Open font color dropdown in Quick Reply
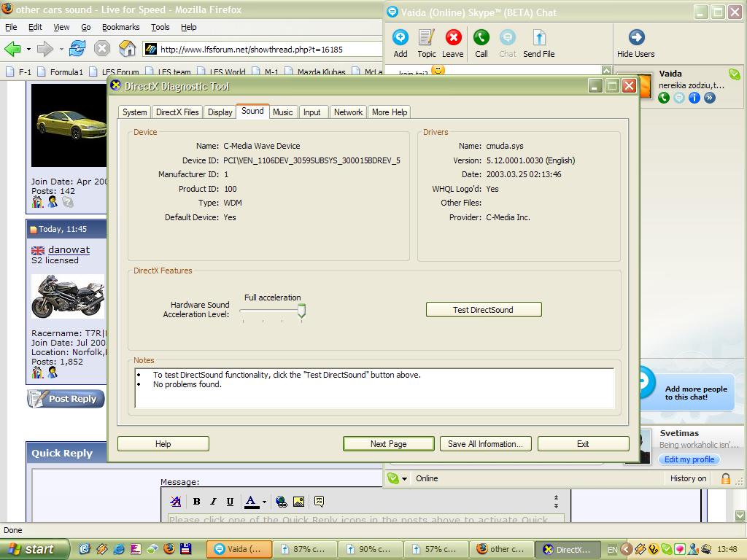Screen dimensions: 747x560 [x=264, y=502]
